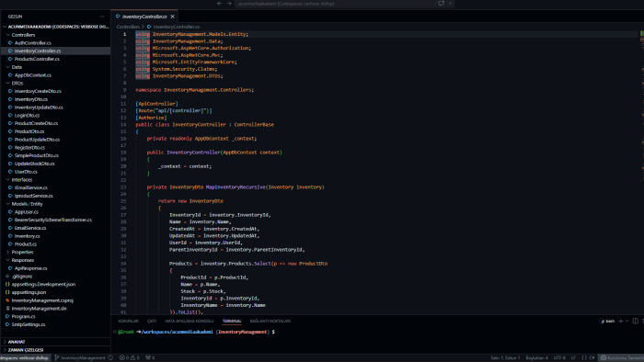
Task: Open the BAĞLANTI NOKTALARI tab
Action: pos(270,321)
